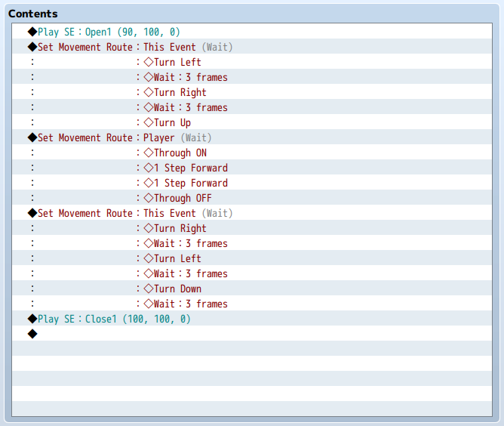504x426 pixels.
Task: Highlight the Through ON command line
Action: pyautogui.click(x=180, y=153)
